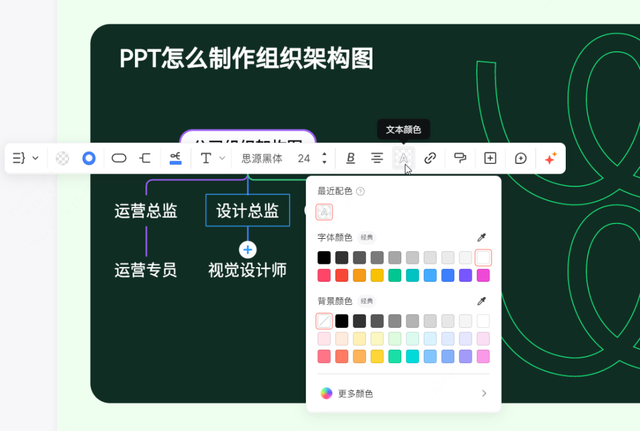Choose black background color swatch
The width and height of the screenshot is (640, 431).
pyautogui.click(x=342, y=321)
